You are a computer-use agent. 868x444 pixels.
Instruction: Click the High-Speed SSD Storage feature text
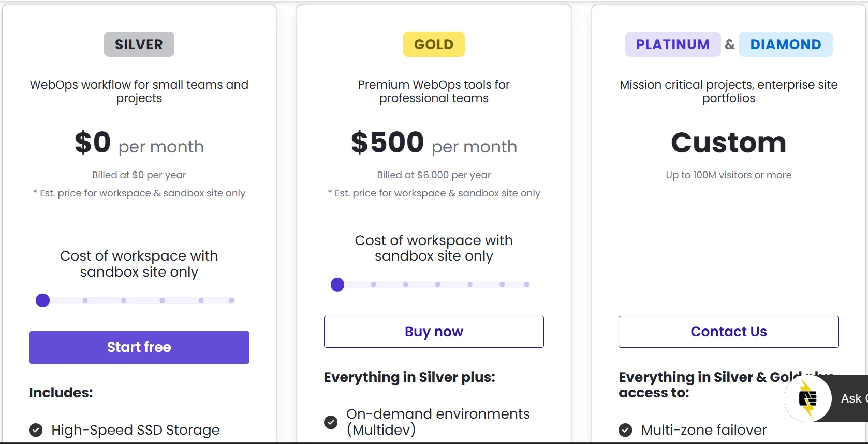(x=135, y=430)
